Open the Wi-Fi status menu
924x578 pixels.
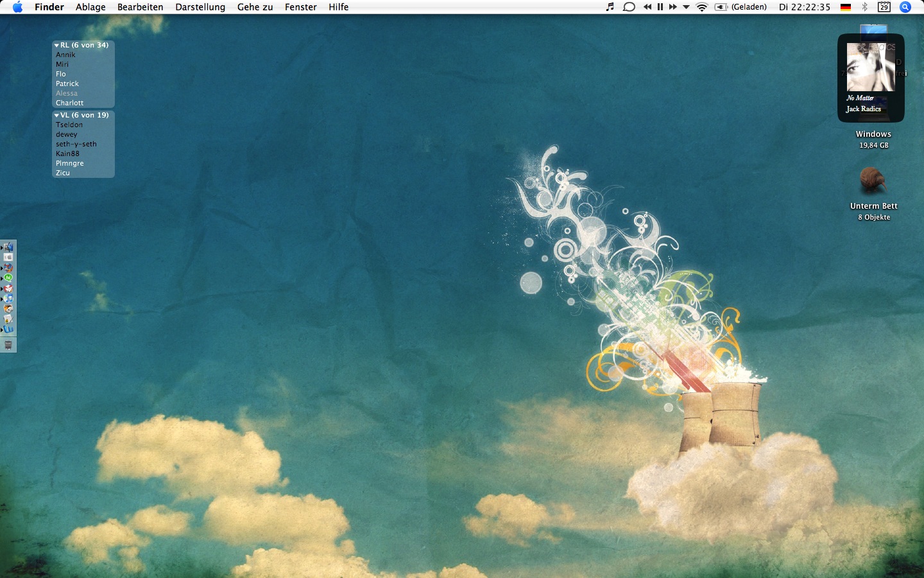tap(702, 7)
